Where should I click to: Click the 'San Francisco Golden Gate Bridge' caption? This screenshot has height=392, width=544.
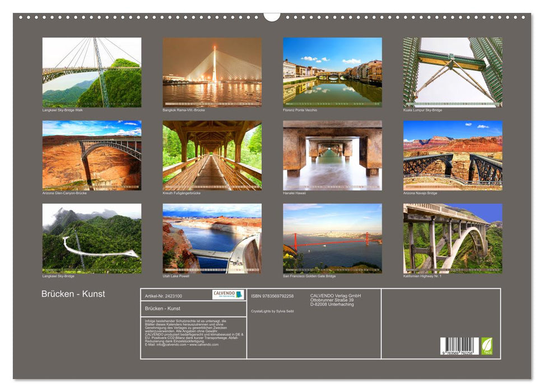309,276
